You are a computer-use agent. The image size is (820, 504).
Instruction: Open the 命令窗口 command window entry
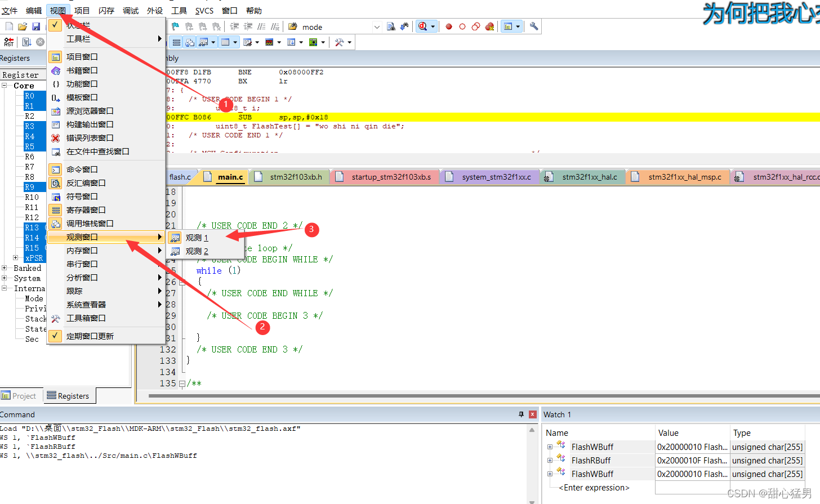(106, 170)
